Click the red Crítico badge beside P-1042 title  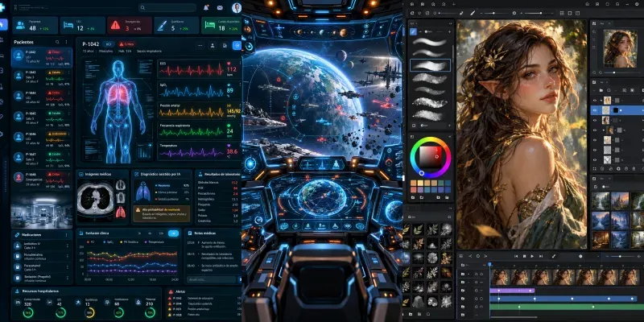127,44
